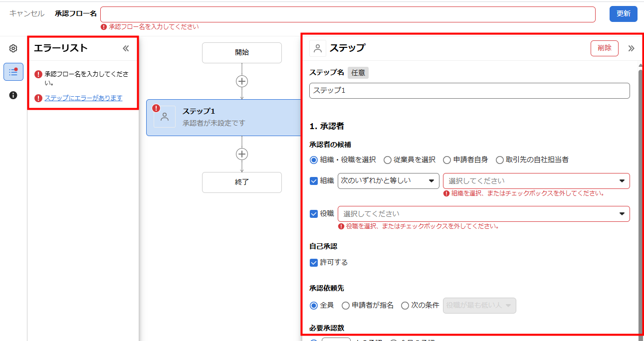
Task: Open the settings gear icon in sidebar
Action: (x=13, y=48)
